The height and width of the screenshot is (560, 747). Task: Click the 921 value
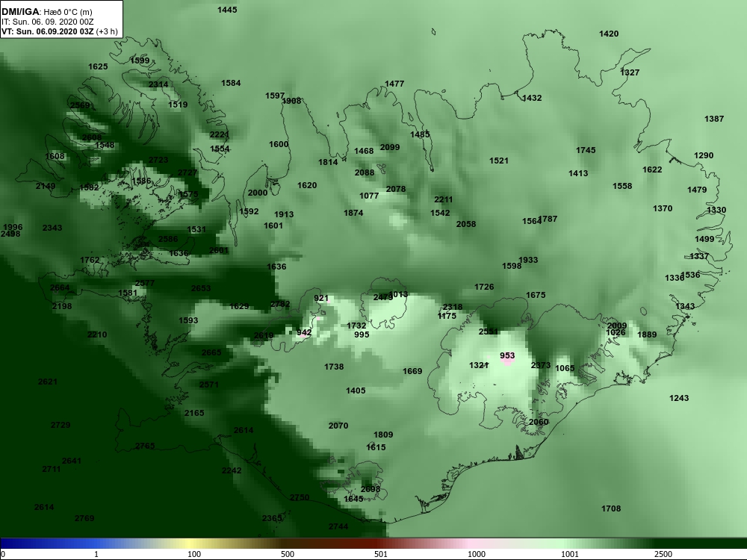click(321, 299)
